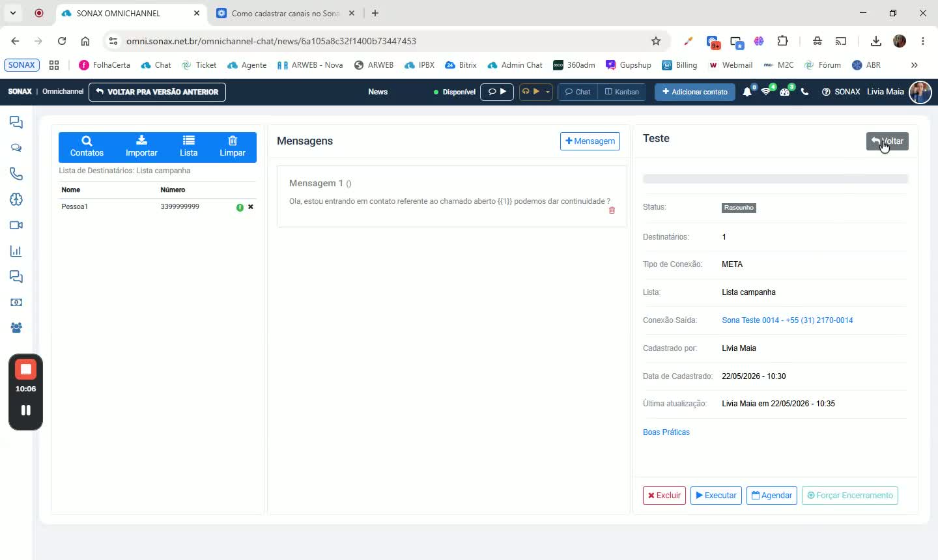This screenshot has width=938, height=560.
Task: Click the Excluir button
Action: point(664,496)
